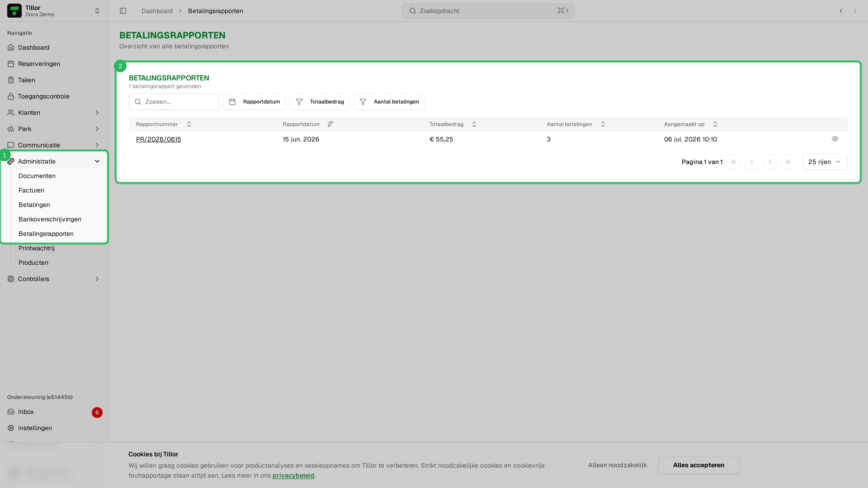Go to previous page button
Viewport: 868px width, 488px height.
pos(752,162)
